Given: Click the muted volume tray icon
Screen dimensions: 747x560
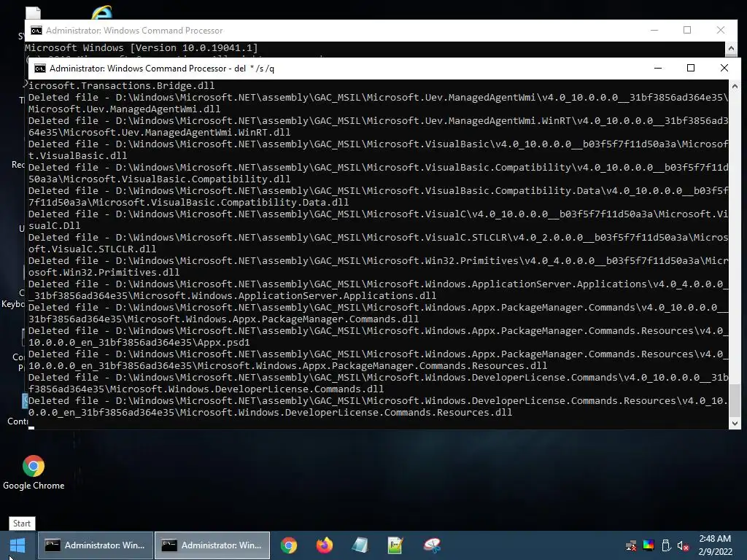Looking at the screenshot, I should pos(683,545).
